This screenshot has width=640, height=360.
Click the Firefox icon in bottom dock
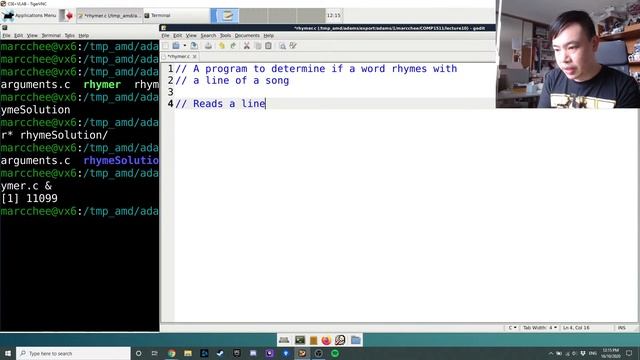[x=326, y=340]
